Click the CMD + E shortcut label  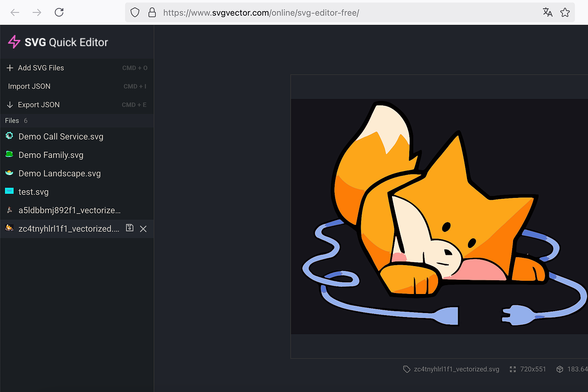134,105
